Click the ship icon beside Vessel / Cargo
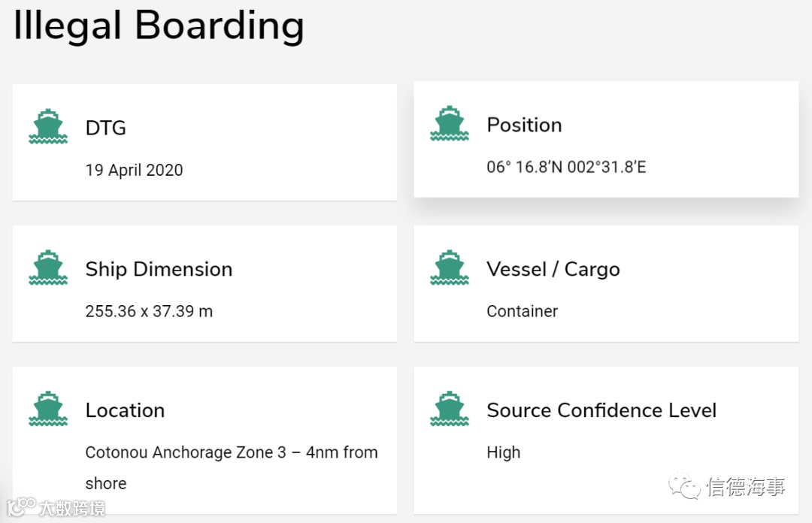Viewport: 812px width, 523px height. (x=450, y=268)
